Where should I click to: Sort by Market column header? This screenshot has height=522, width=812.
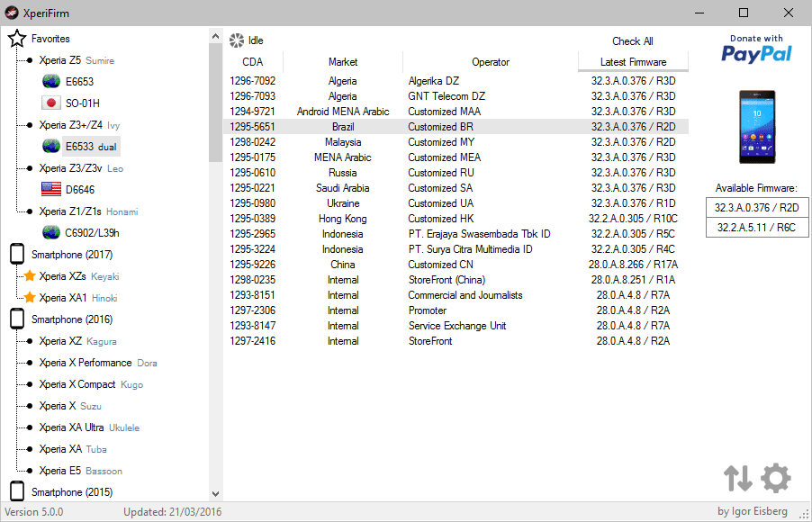tap(343, 62)
